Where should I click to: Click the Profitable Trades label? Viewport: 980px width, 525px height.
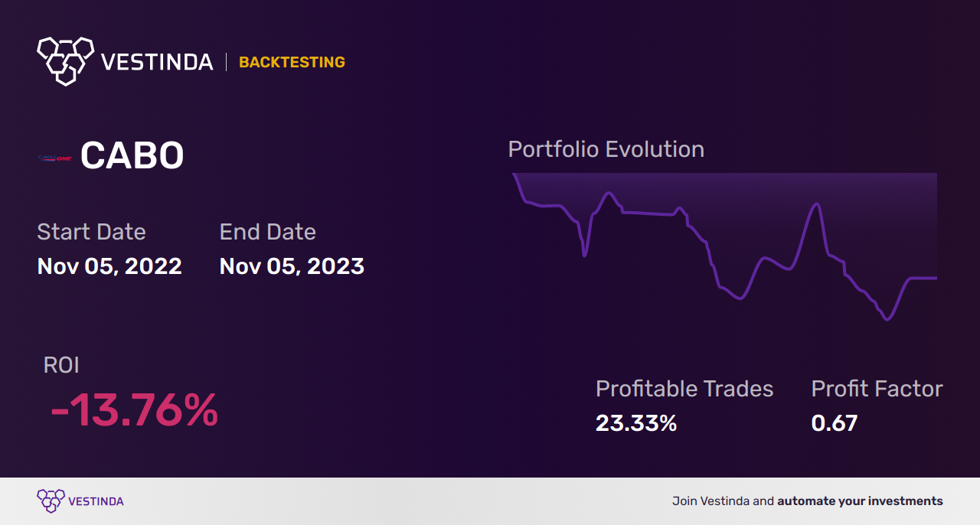pos(684,389)
